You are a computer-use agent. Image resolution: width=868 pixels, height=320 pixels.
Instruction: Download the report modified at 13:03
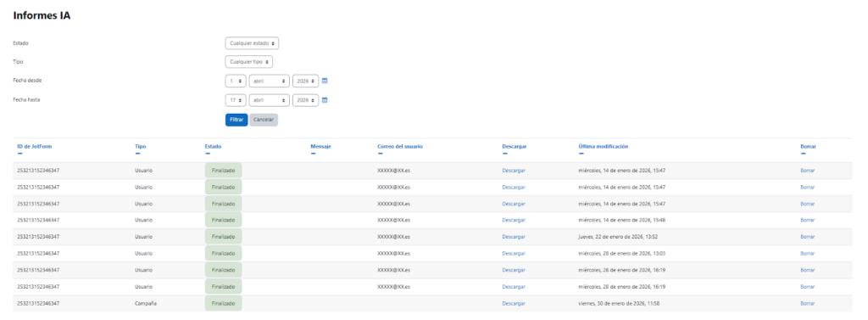pyautogui.click(x=514, y=254)
